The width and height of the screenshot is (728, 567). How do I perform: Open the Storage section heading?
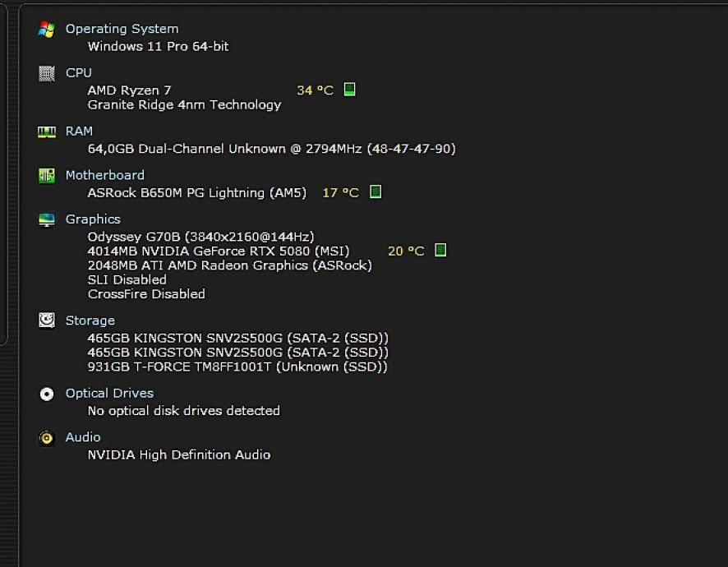tap(90, 320)
